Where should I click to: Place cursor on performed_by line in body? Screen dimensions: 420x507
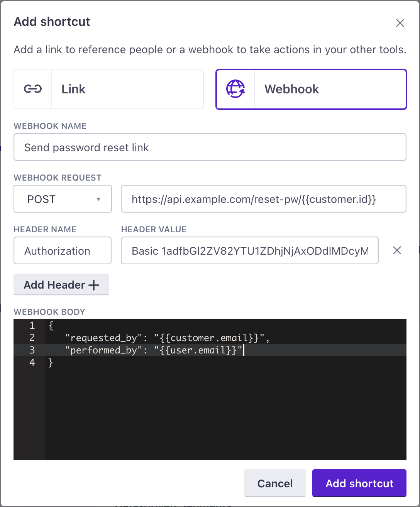click(x=154, y=350)
